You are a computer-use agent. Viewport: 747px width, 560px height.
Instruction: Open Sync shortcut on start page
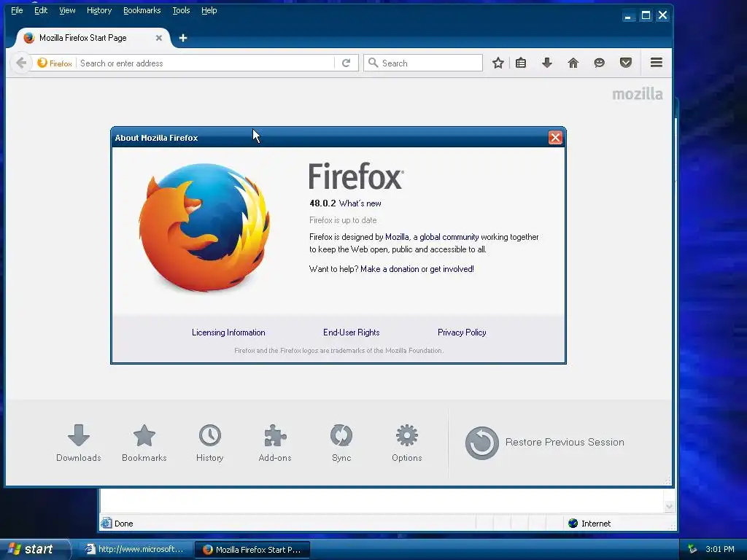341,443
